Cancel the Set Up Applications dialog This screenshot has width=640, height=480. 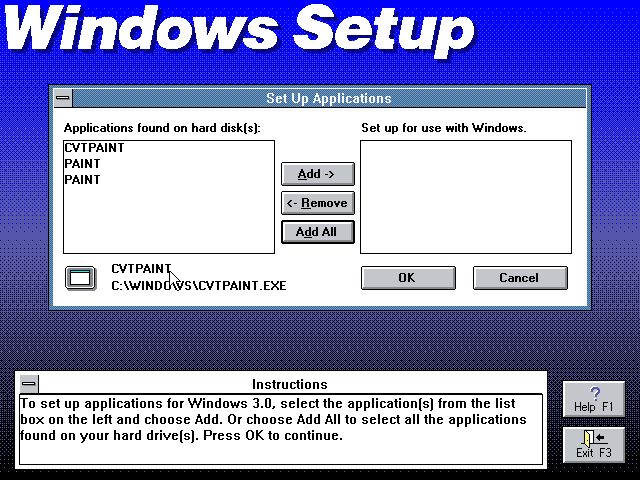pyautogui.click(x=519, y=278)
